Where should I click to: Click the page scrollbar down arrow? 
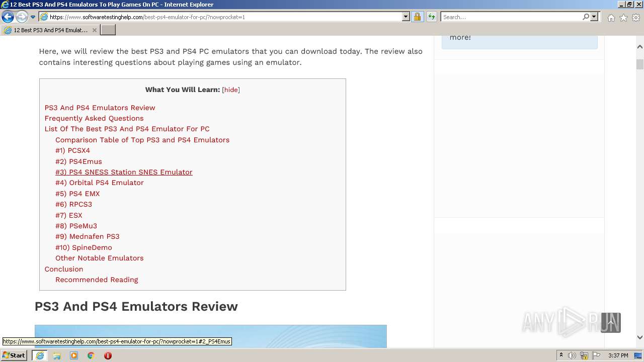pos(639,337)
